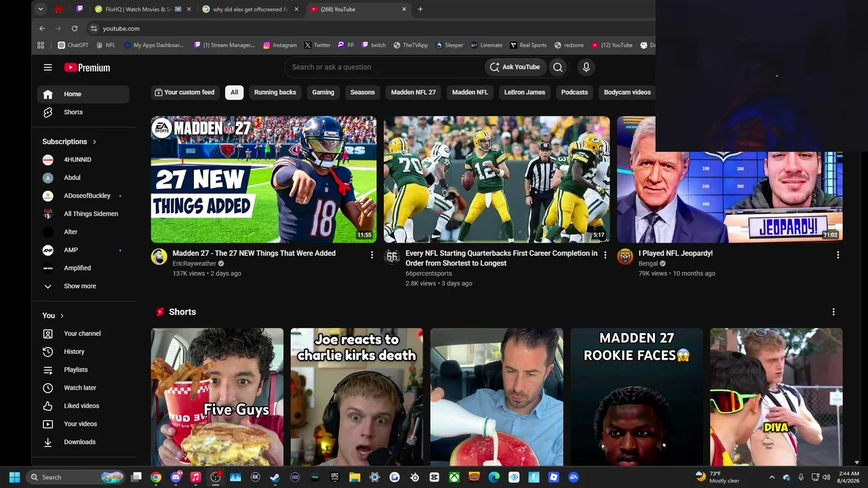Screen dimensions: 868x488
Task: Select the Bodycam videos filter chip
Action: (627, 92)
